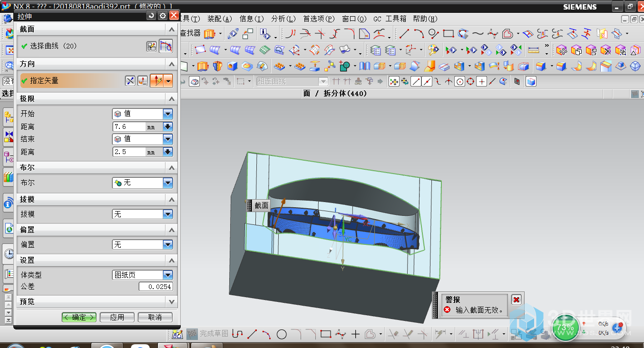
Task: Click the mirror feature icon in left sidebar
Action: pos(9,136)
